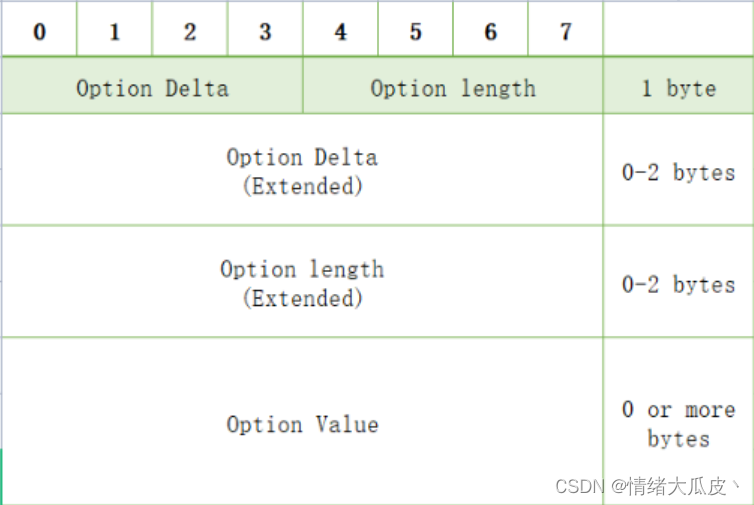Select the "1 byte" size cell

point(678,88)
